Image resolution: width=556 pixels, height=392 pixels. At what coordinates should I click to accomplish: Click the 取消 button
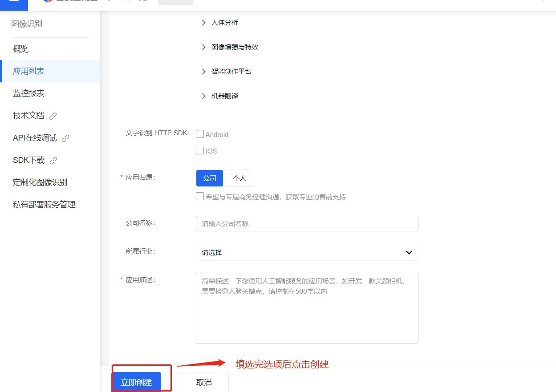point(204,382)
